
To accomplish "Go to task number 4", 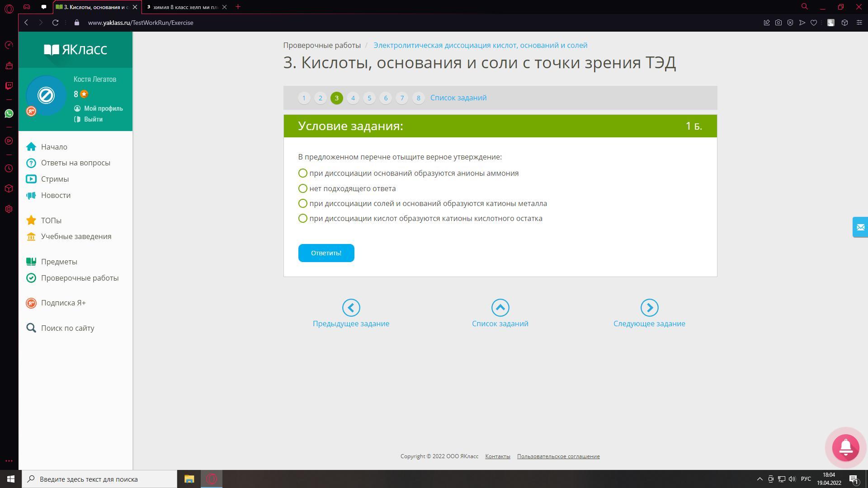I will tap(353, 98).
